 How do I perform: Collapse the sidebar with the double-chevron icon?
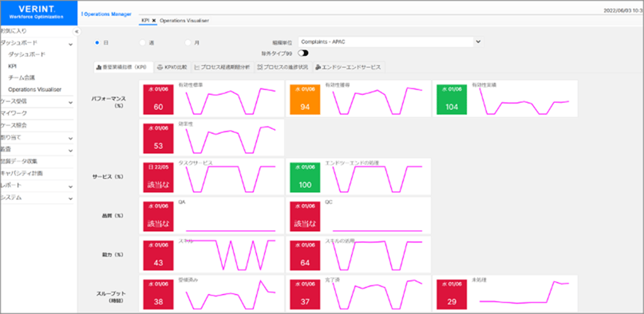pyautogui.click(x=77, y=32)
